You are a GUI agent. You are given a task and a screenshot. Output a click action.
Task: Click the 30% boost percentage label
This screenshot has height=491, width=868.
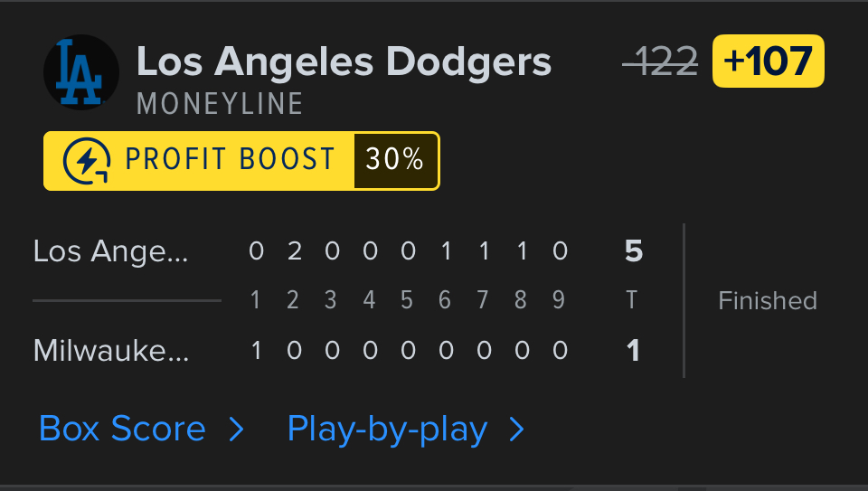tap(395, 161)
